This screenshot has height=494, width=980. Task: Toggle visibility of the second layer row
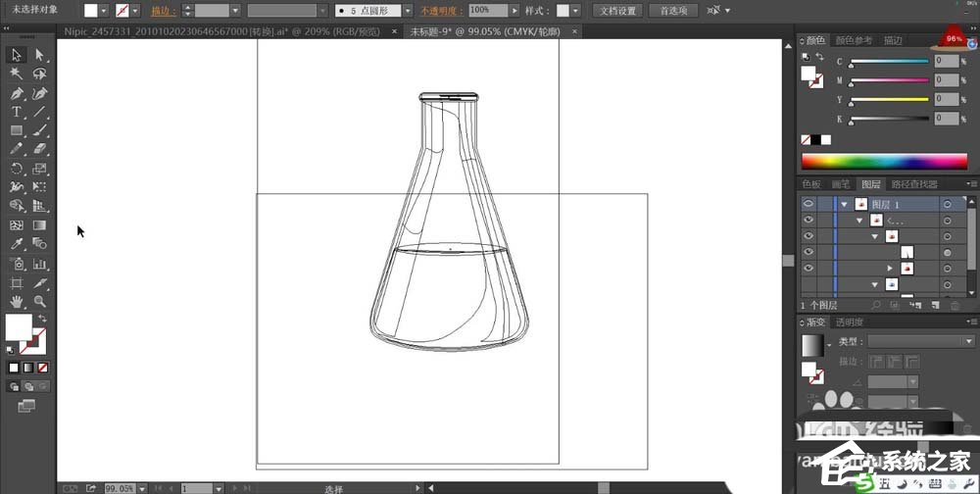[x=808, y=221]
